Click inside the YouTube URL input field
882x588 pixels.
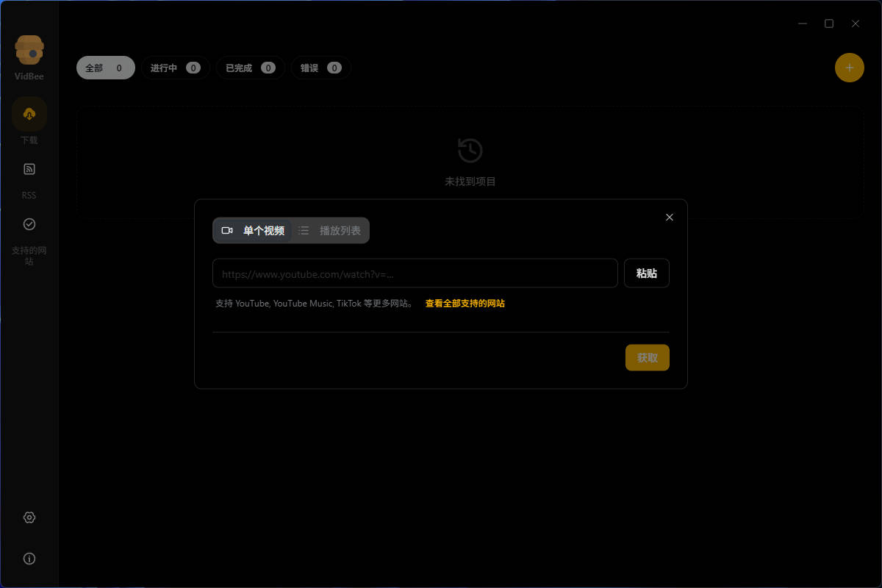click(x=415, y=273)
